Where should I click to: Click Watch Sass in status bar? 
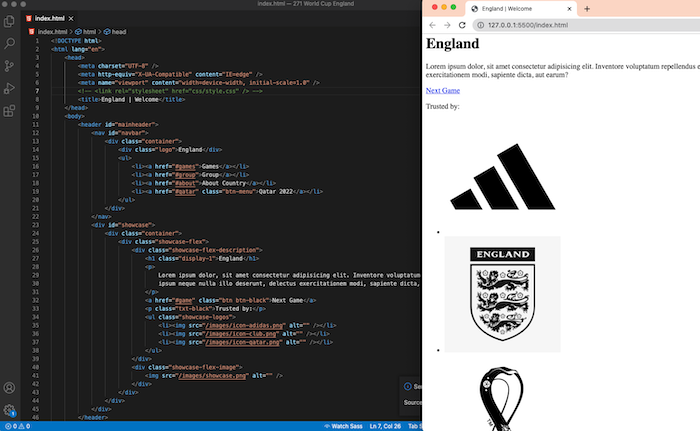[x=343, y=426]
